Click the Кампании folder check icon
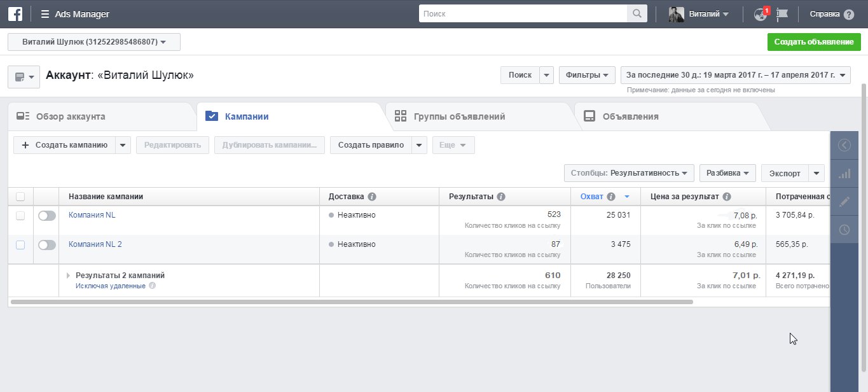The width and height of the screenshot is (868, 392). pyautogui.click(x=212, y=116)
